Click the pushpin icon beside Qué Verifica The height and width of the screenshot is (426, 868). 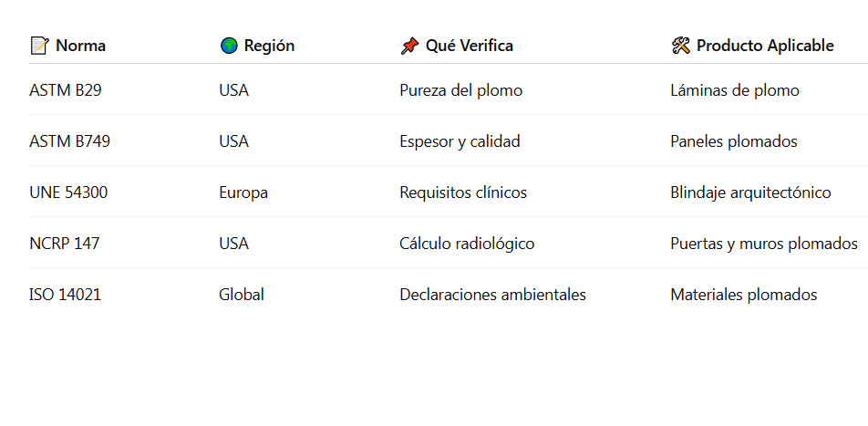(x=409, y=46)
